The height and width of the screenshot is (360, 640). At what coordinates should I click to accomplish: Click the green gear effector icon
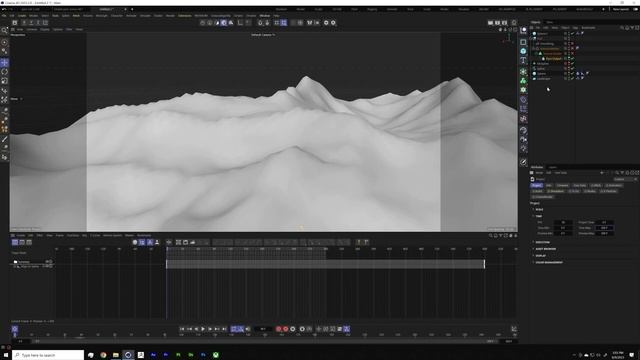(523, 90)
